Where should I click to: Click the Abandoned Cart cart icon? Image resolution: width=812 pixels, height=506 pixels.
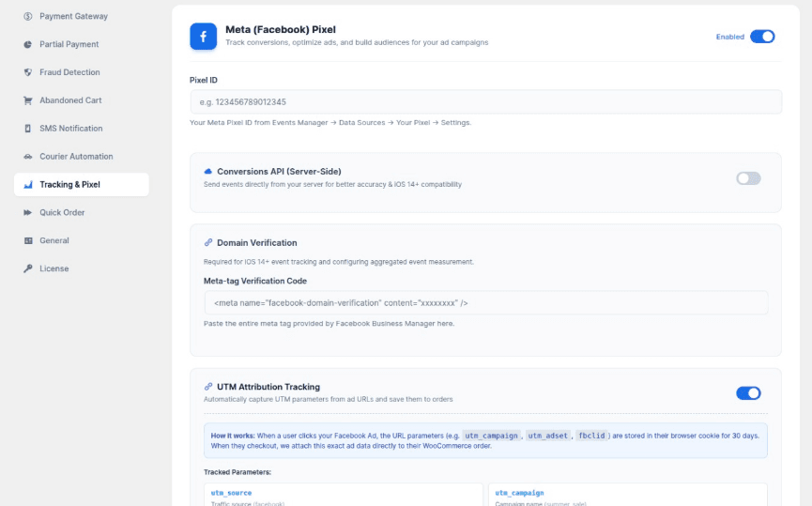point(27,100)
